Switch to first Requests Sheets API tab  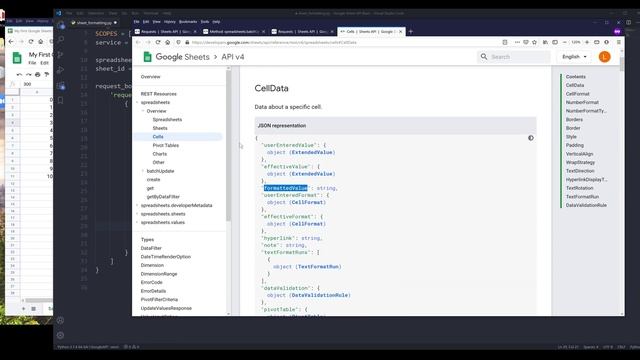pos(166,31)
